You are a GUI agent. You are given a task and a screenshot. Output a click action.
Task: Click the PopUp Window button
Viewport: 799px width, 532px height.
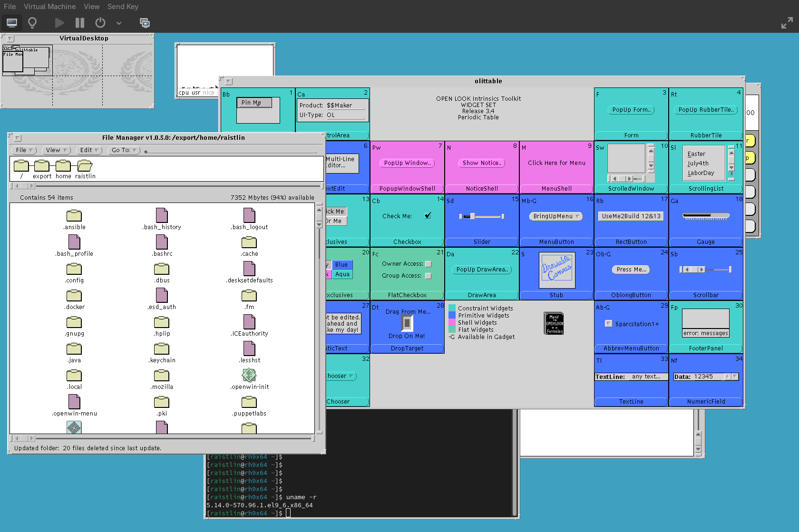[407, 163]
